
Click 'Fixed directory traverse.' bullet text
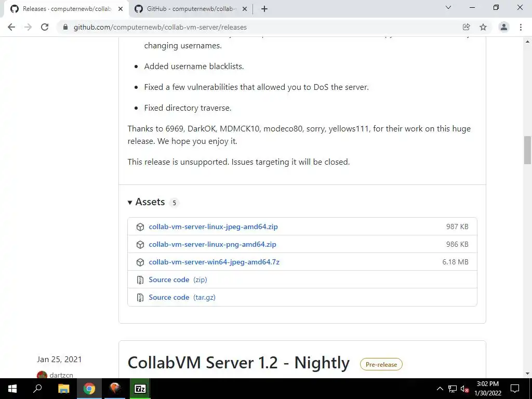pyautogui.click(x=188, y=108)
